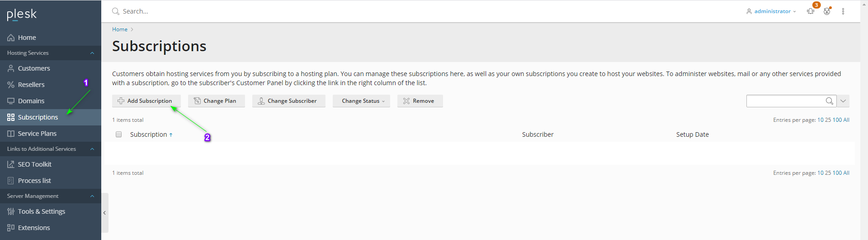Show 25 entries per page (bottom pager)

click(x=828, y=173)
